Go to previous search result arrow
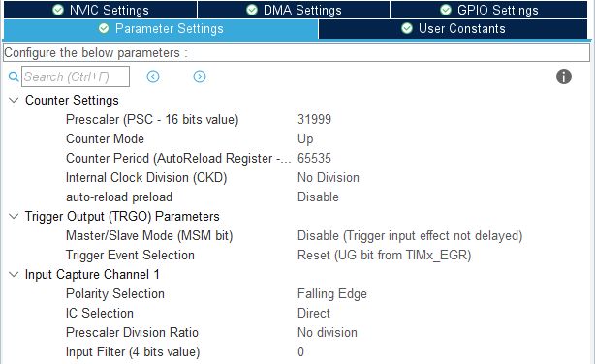This screenshot has width=595, height=364. point(153,76)
